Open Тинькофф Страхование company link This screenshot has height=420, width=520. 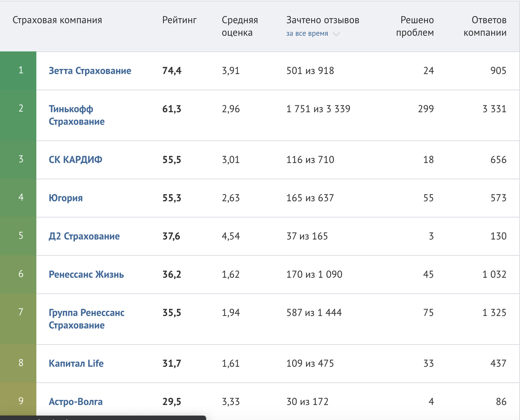77,115
